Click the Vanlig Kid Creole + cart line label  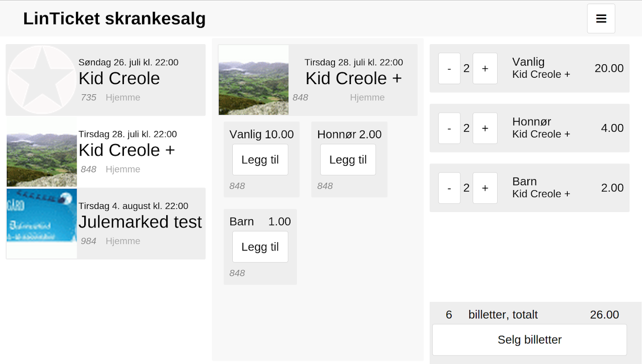coord(541,68)
